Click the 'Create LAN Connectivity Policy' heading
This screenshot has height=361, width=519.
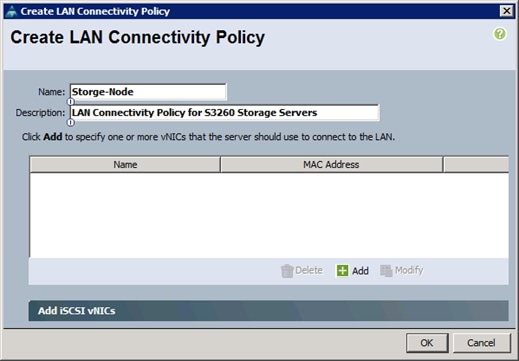[x=138, y=37]
